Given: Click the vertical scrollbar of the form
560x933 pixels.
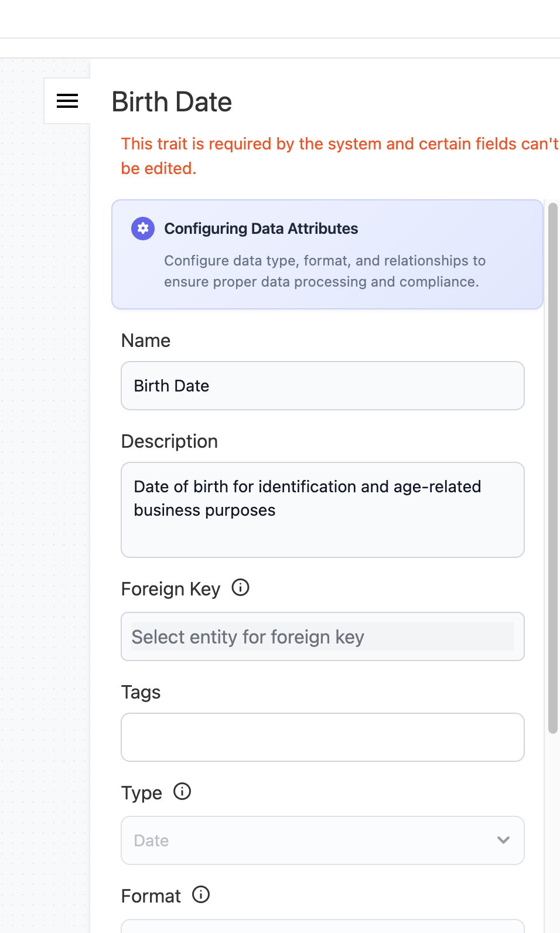Looking at the screenshot, I should point(552,469).
